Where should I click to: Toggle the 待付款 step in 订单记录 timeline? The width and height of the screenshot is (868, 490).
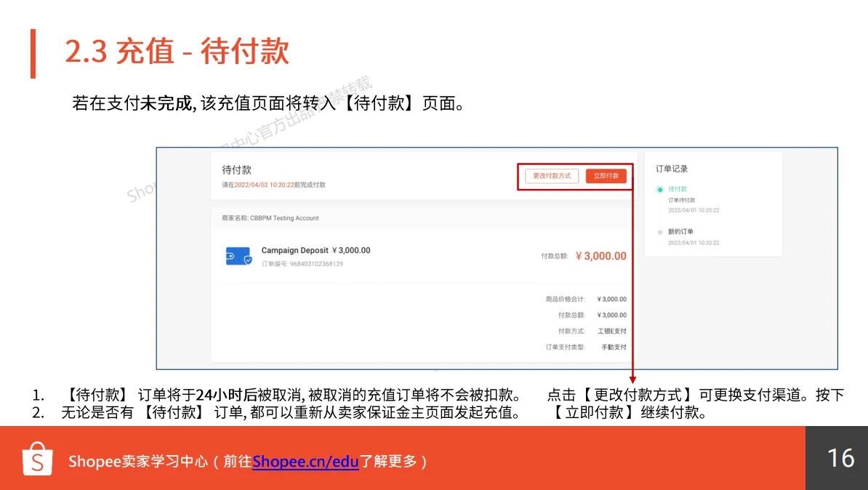point(676,188)
